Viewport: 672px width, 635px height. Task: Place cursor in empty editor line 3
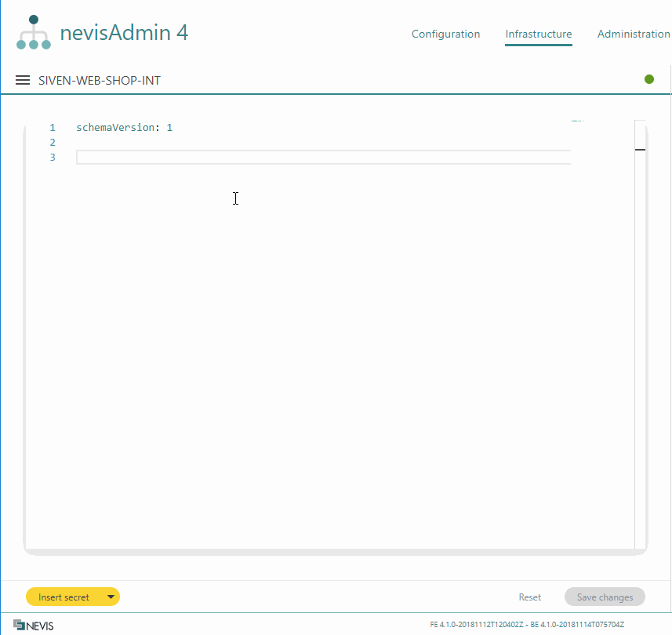coord(314,158)
